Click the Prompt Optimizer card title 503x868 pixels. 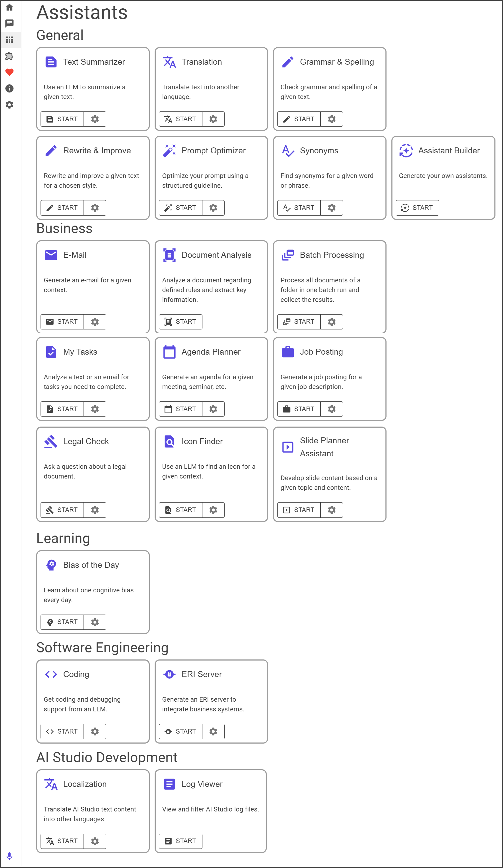point(214,150)
